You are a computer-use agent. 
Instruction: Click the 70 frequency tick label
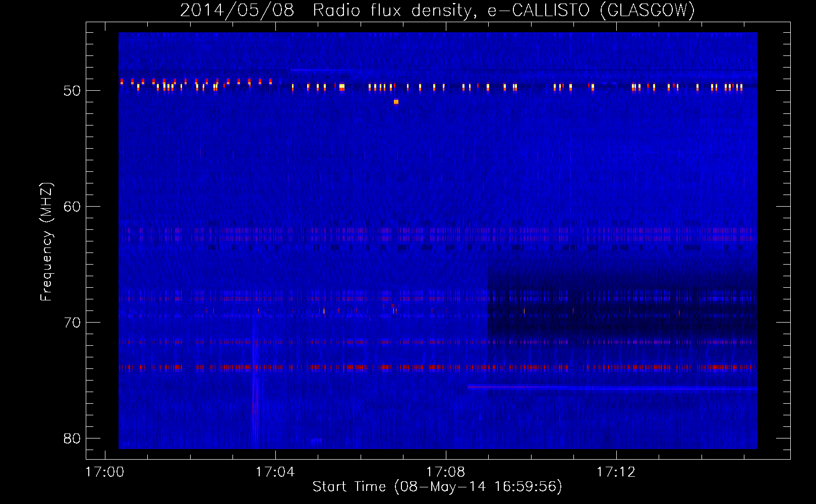(72, 323)
